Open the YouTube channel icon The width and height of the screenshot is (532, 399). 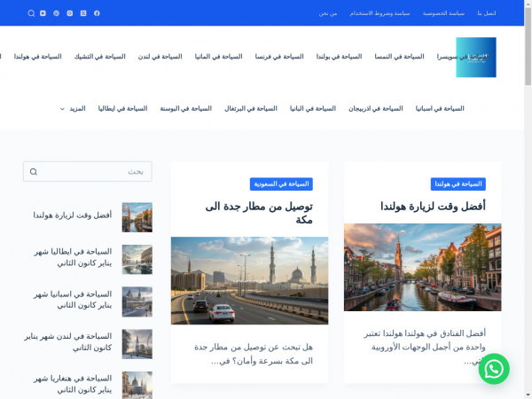pyautogui.click(x=43, y=13)
